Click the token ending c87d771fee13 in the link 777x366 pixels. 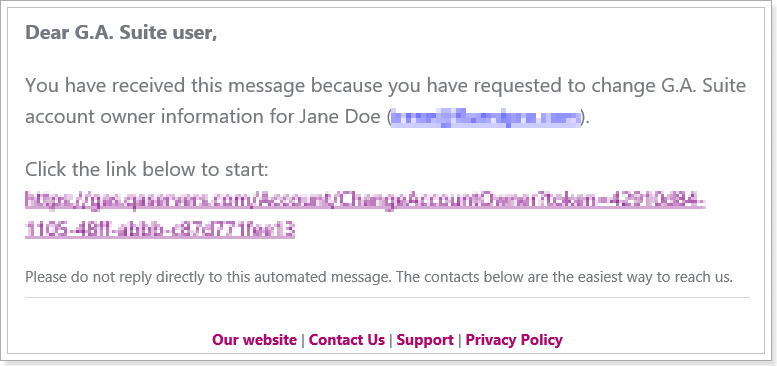pyautogui.click(x=160, y=230)
